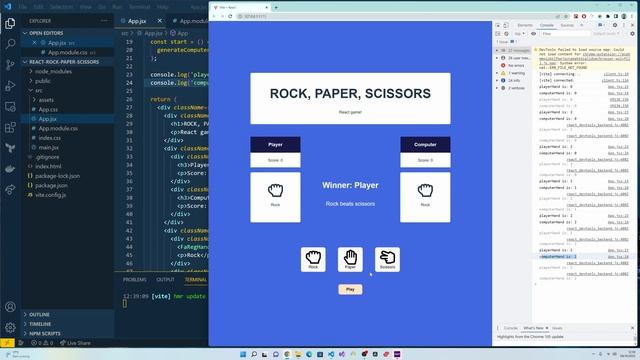Open Run and Debug view in activity bar

point(10,86)
